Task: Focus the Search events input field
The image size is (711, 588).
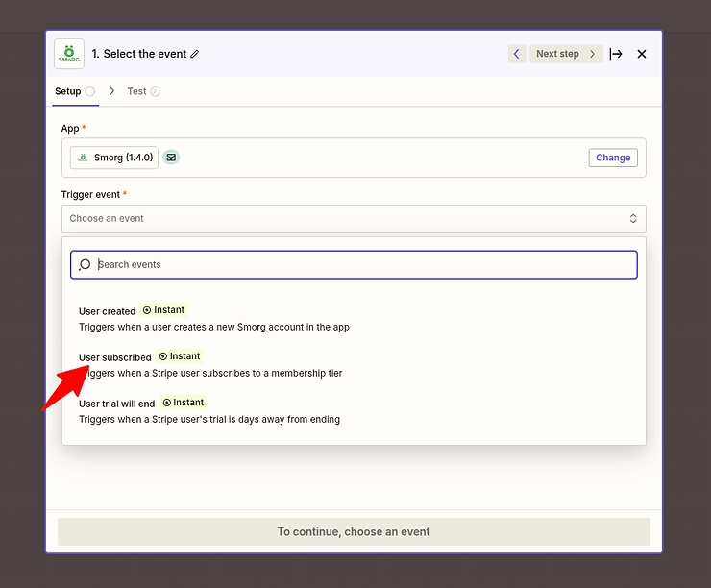Action: tap(365, 265)
